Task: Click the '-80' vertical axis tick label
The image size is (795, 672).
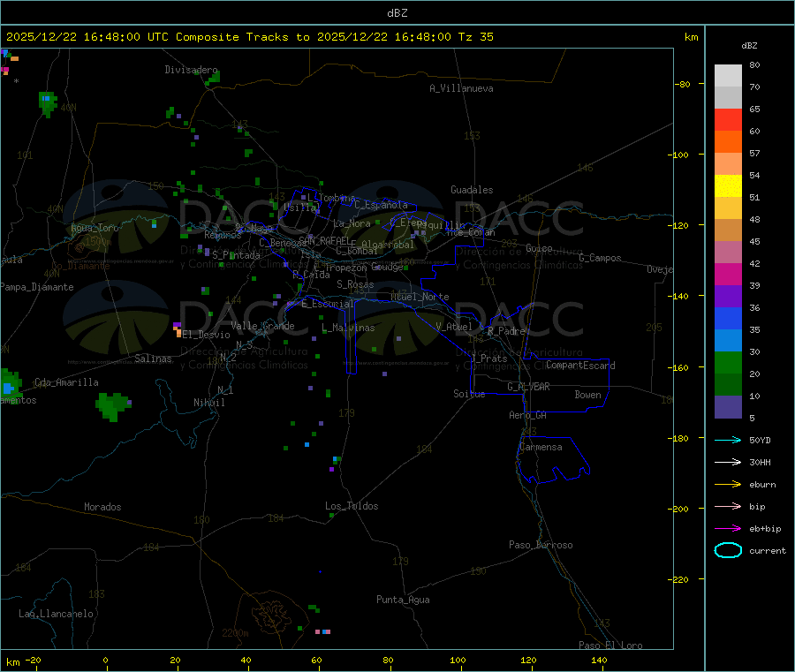Action: click(683, 84)
